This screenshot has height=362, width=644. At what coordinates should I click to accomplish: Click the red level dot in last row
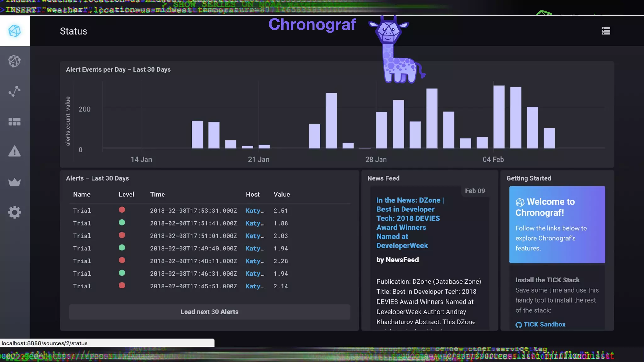point(122,286)
